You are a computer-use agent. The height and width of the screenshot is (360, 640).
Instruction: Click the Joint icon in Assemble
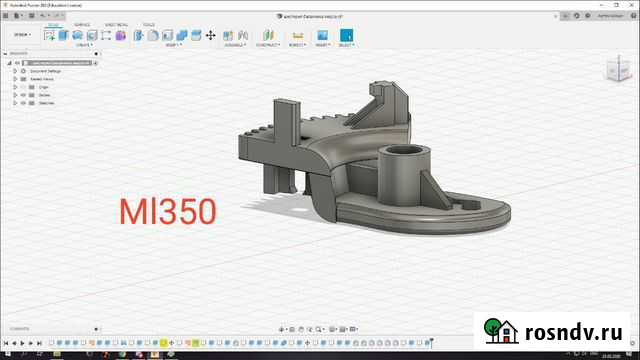coord(243,36)
